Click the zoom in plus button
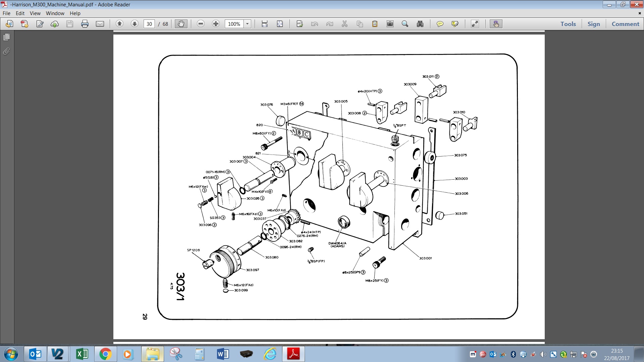This screenshot has height=362, width=644. click(216, 24)
